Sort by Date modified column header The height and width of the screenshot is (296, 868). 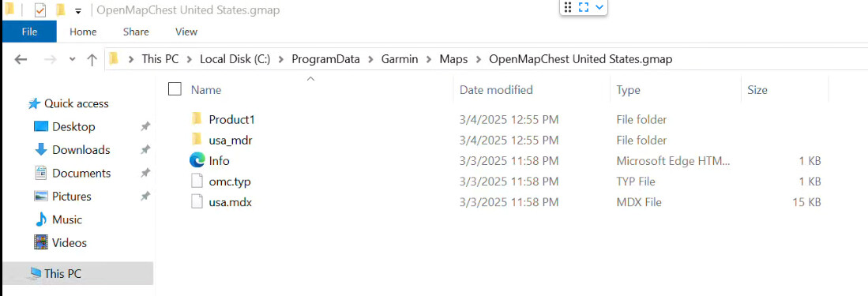tap(496, 90)
